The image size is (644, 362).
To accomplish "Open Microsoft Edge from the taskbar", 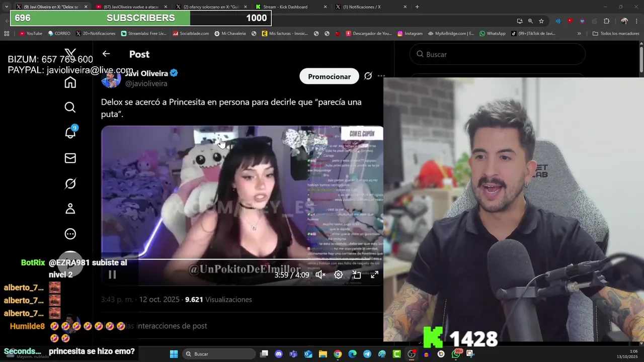I will pos(352,354).
